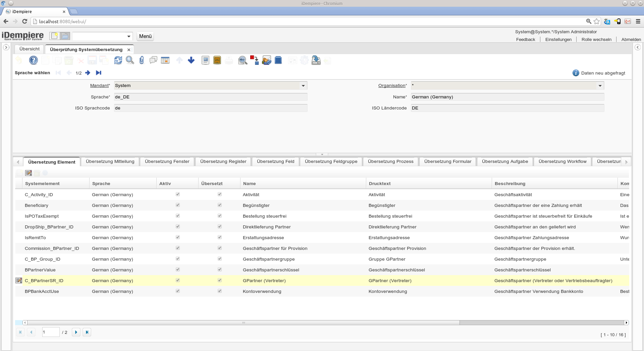Click the folder icon next to logo

click(65, 36)
